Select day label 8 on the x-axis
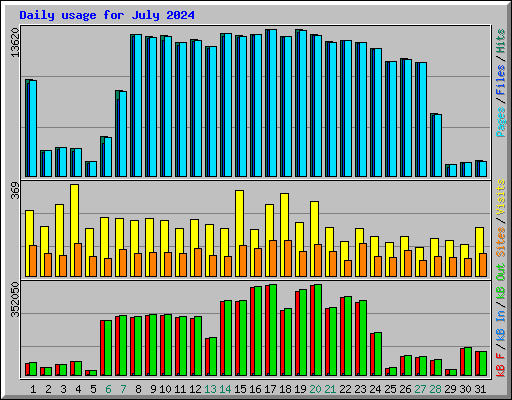The image size is (512, 400). (138, 389)
